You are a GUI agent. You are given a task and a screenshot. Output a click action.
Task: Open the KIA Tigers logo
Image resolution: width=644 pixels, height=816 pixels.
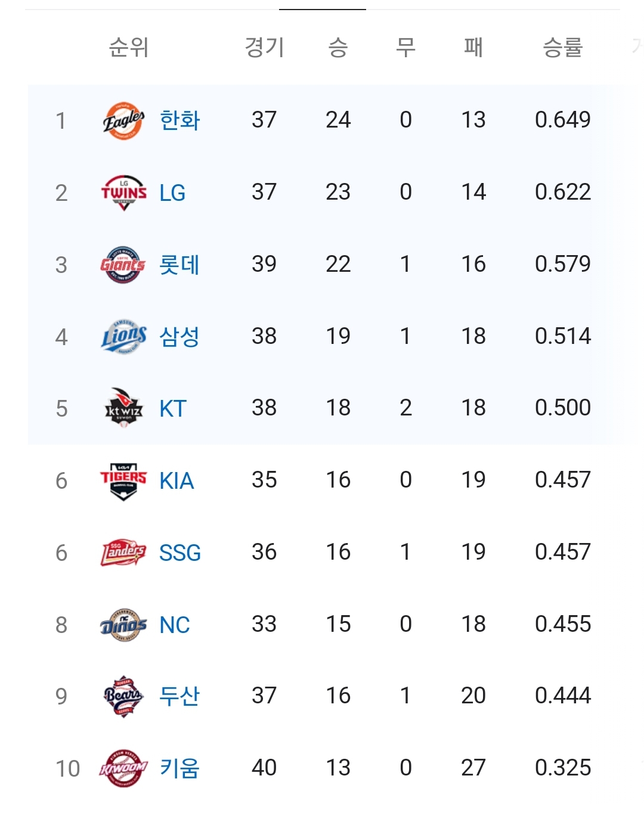123,481
